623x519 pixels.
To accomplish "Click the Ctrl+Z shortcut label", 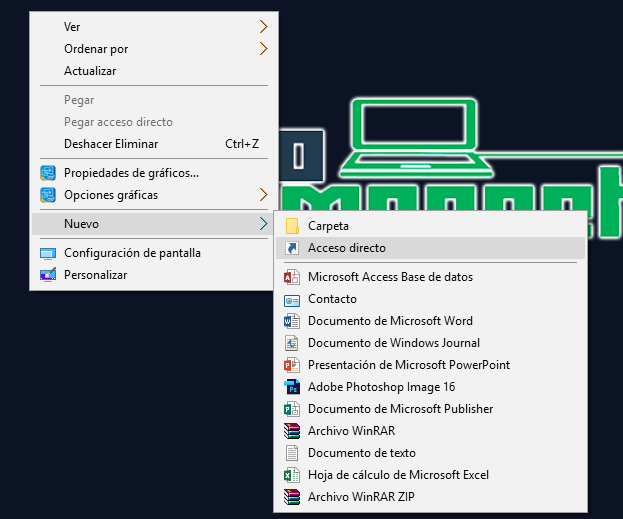I will 242,144.
